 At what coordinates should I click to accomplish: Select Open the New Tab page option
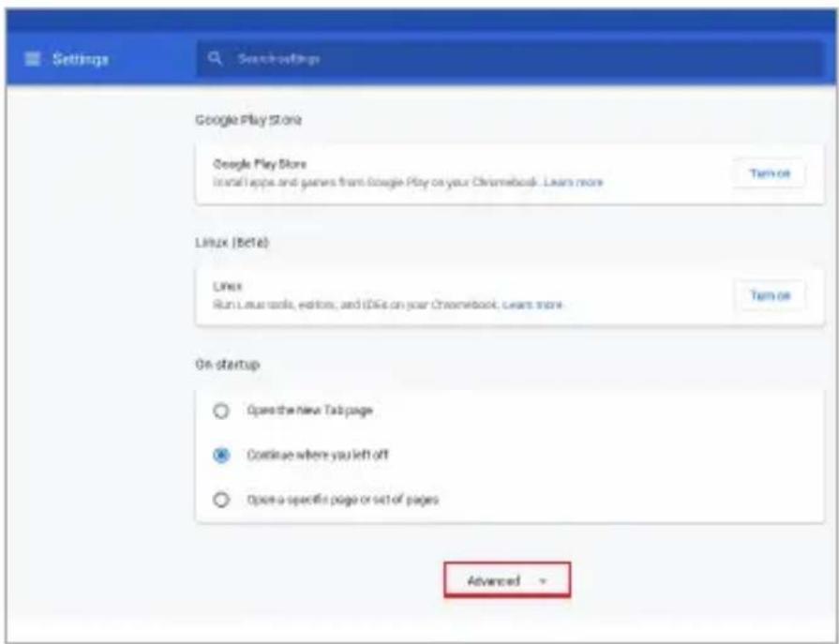point(221,412)
